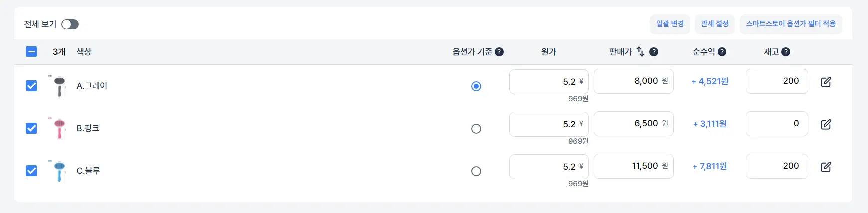
Task: Click help icon next to 옵션가 기준
Action: point(499,52)
